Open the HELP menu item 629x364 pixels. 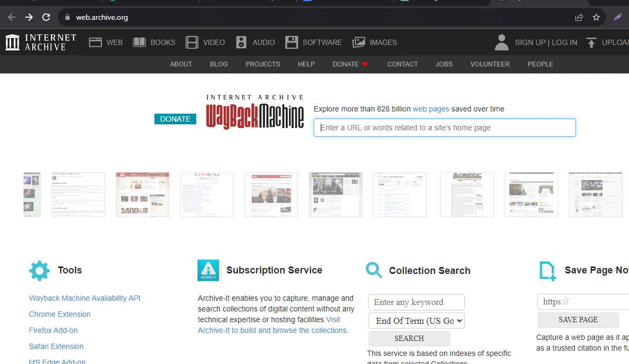coord(307,64)
